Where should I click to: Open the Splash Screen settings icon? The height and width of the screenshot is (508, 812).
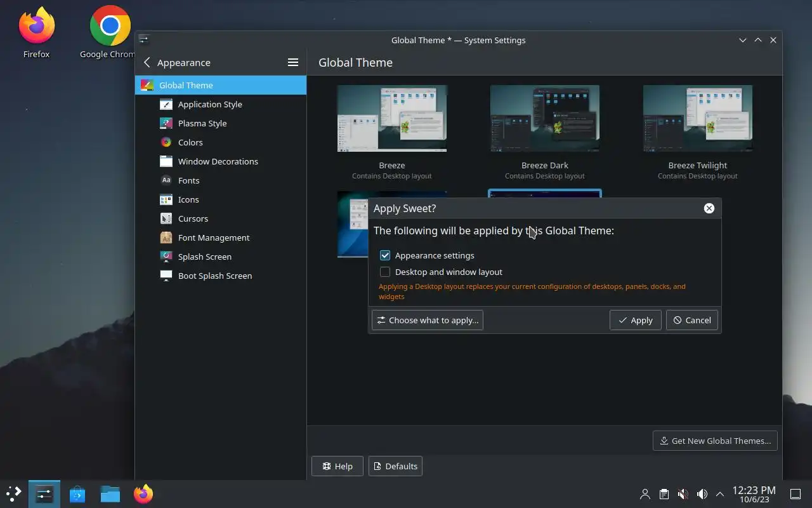pos(166,257)
